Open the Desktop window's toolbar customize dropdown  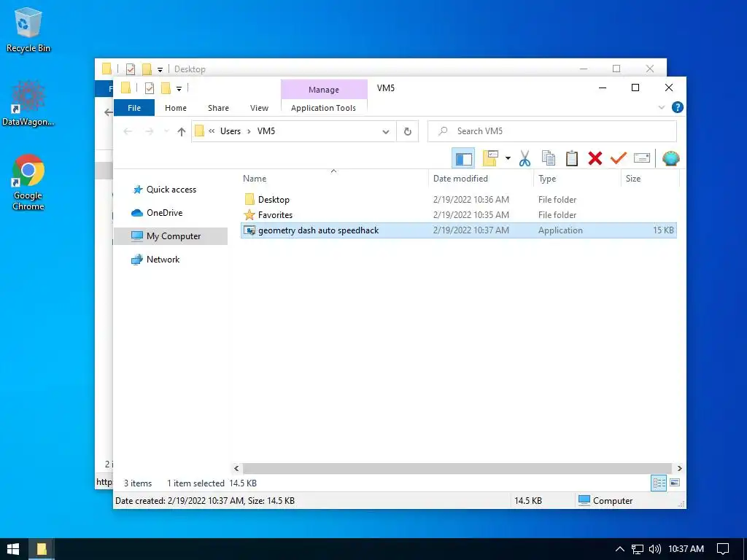point(160,69)
